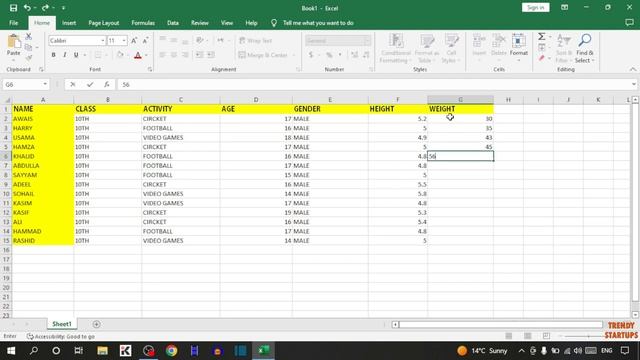Open File Explorer from taskbar

click(102, 351)
